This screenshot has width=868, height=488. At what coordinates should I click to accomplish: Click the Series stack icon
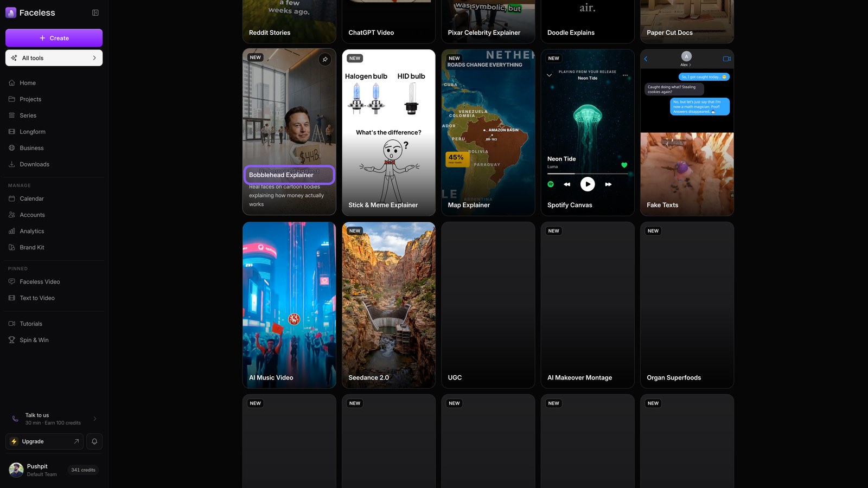[x=12, y=115]
